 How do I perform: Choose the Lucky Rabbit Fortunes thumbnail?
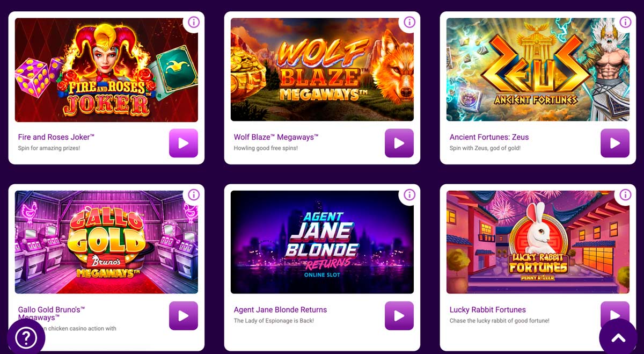pos(538,242)
